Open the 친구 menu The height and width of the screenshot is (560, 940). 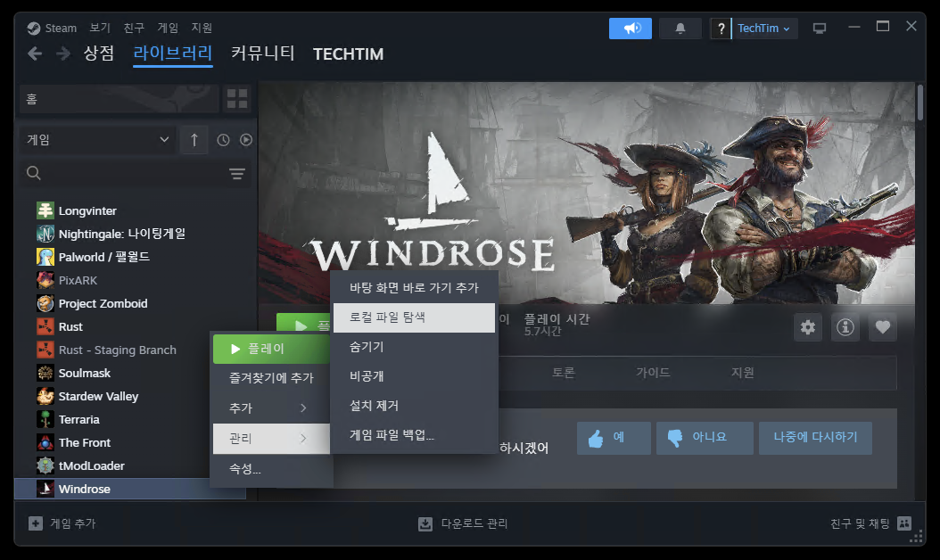[x=134, y=28]
